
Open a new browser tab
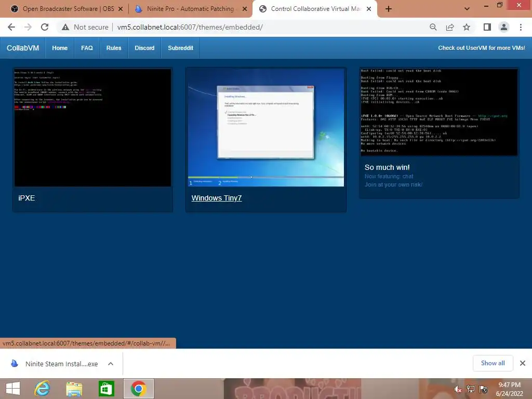(x=389, y=9)
